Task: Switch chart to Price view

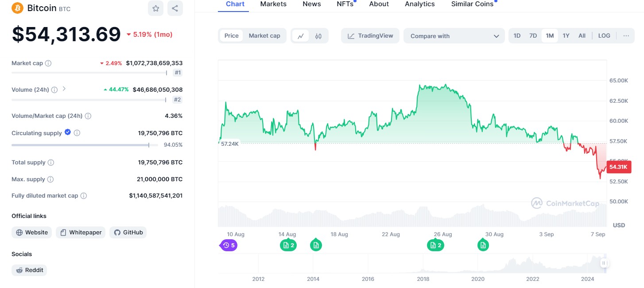Action: tap(231, 36)
